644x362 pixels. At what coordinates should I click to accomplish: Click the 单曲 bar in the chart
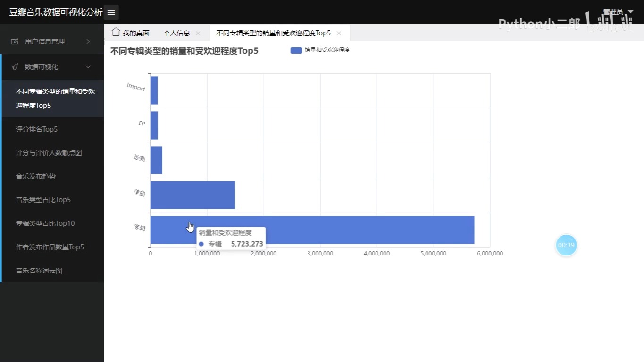coord(192,195)
